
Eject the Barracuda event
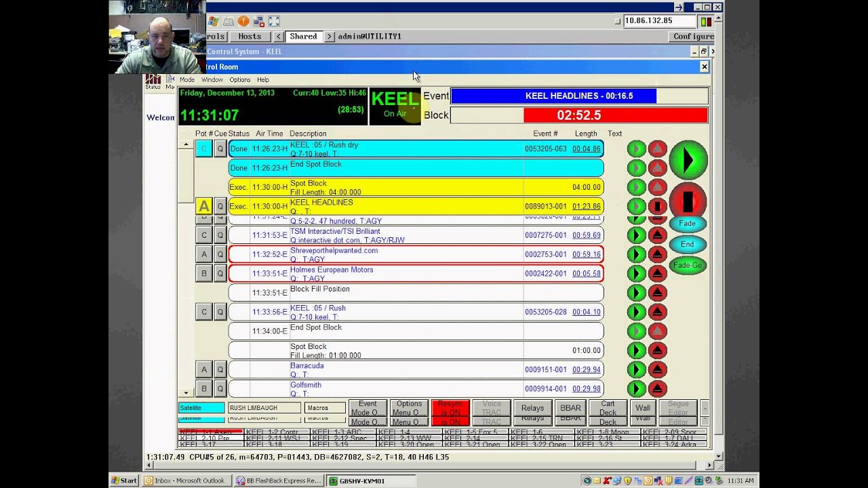coord(657,369)
